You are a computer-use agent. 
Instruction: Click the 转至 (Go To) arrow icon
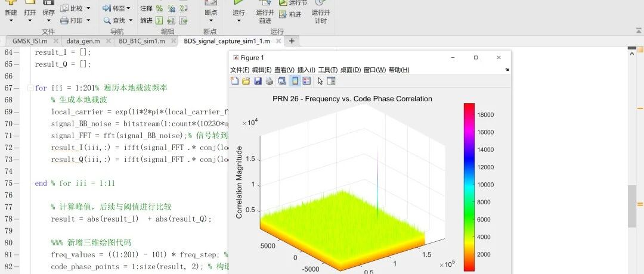pos(107,8)
